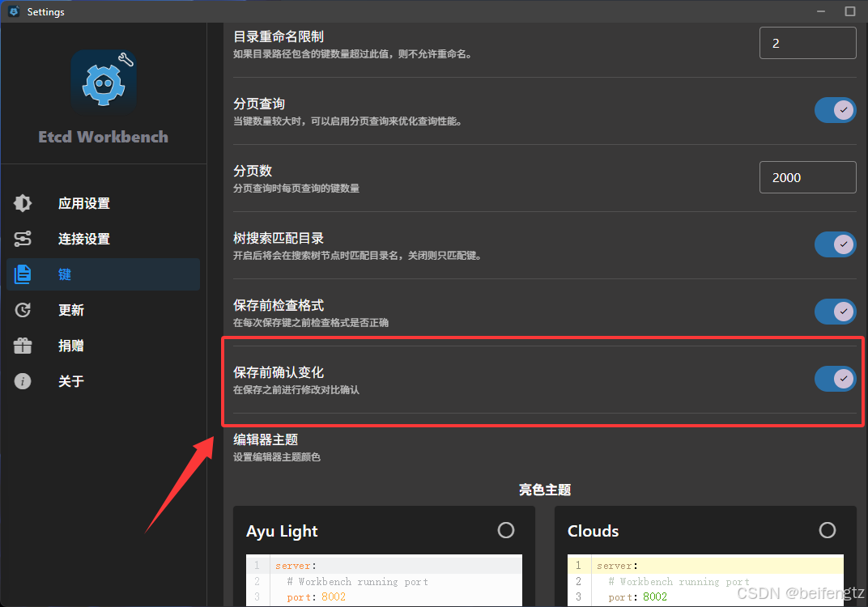Click the 捐赠 gift icon

pos(23,346)
